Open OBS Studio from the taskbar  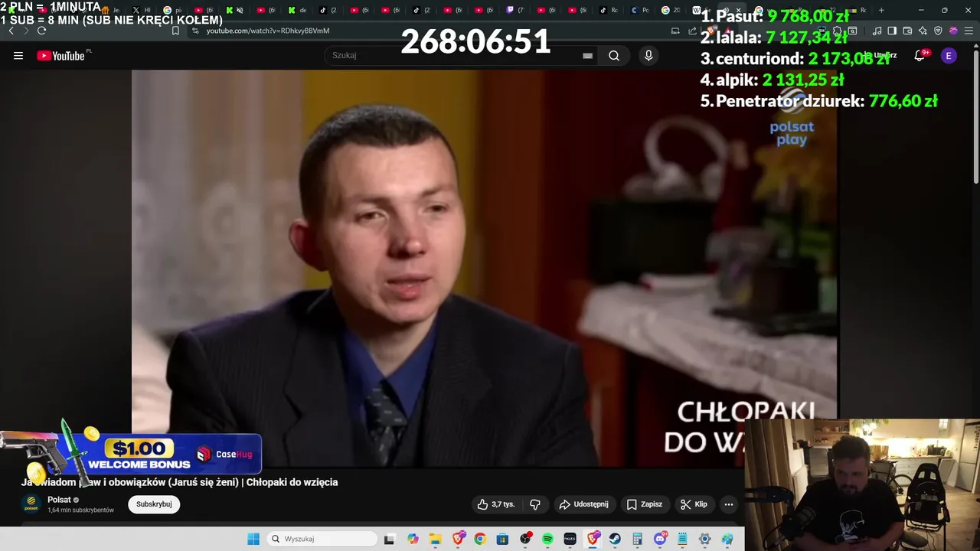coord(525,540)
